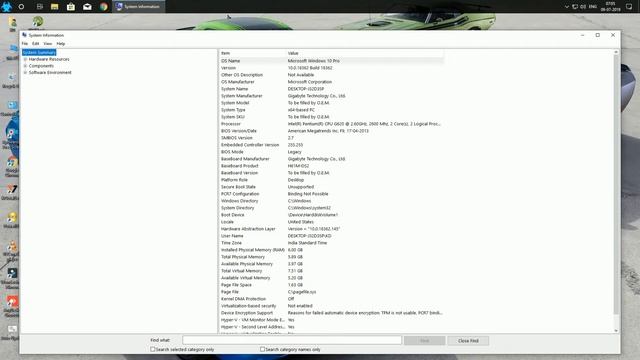Launch File Explorer from taskbar
Screen dimensions: 640x360
click(x=54, y=7)
